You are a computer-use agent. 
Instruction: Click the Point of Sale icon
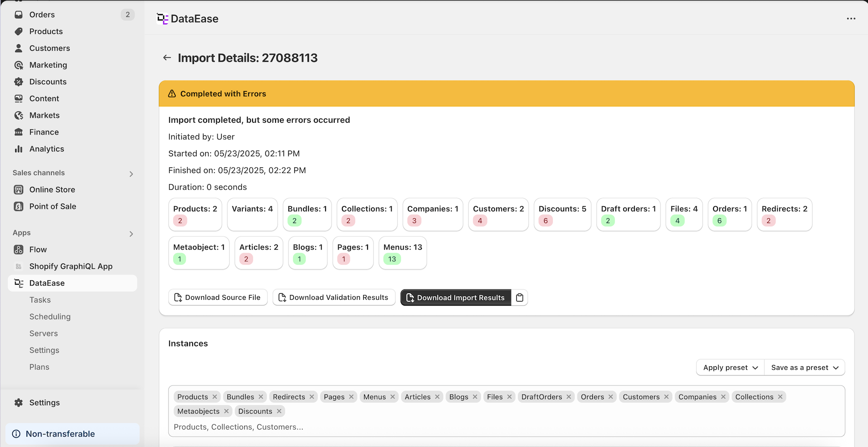(x=19, y=207)
